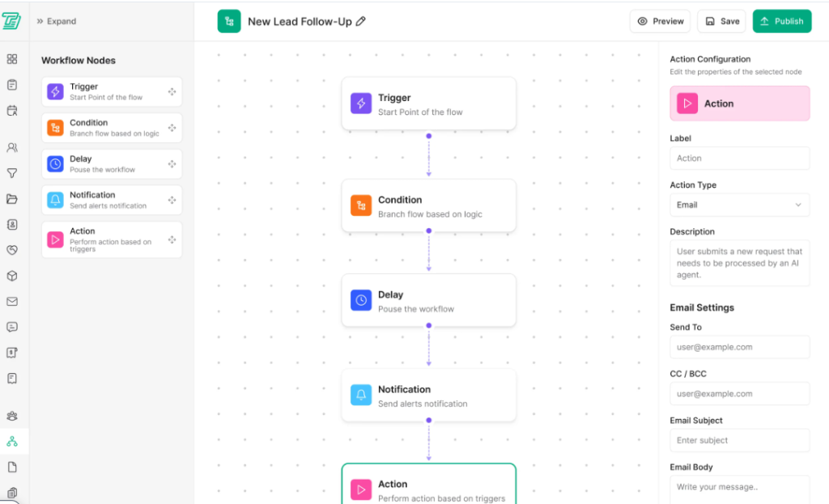829x504 pixels.
Task: Save the workflow
Action: tap(721, 22)
